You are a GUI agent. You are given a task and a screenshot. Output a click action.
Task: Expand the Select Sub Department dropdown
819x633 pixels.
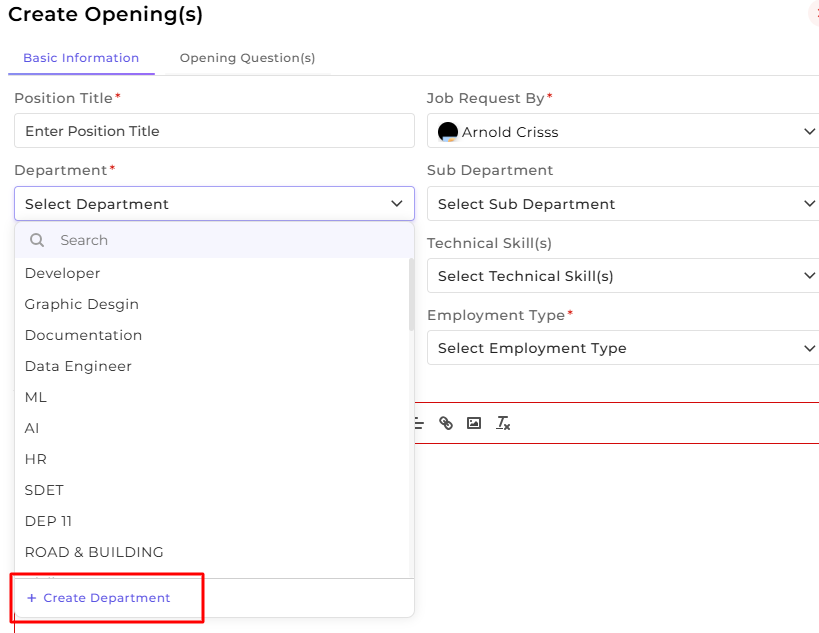[x=623, y=204]
